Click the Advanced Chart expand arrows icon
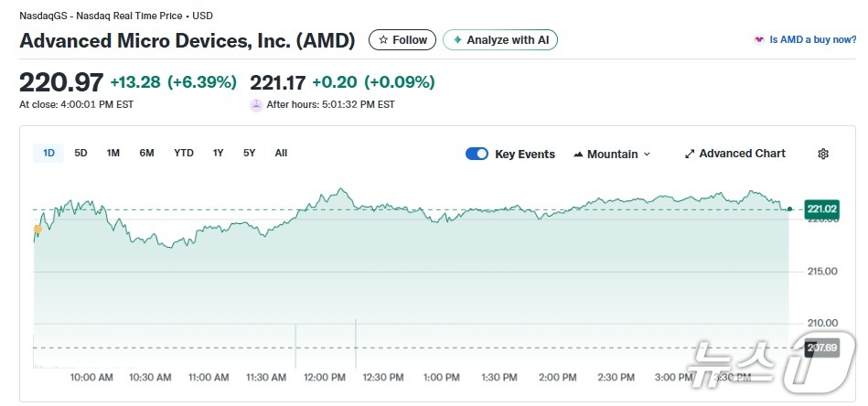Image resolution: width=868 pixels, height=406 pixels. [x=690, y=154]
